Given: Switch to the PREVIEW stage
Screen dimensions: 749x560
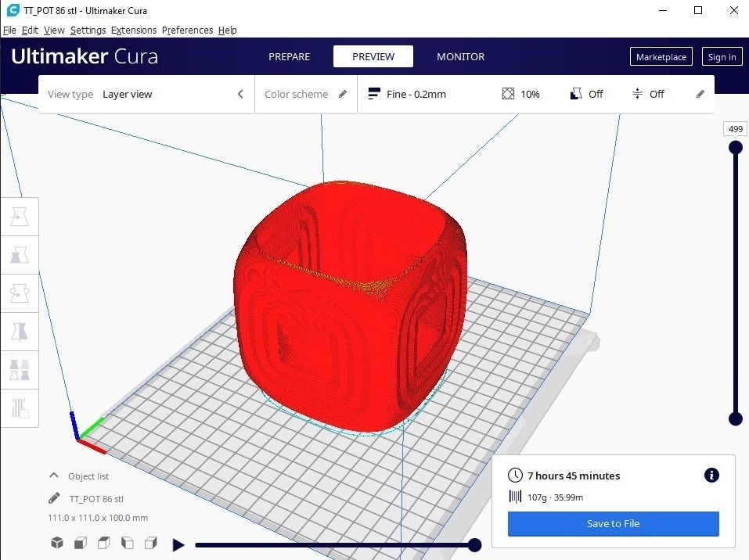Looking at the screenshot, I should (373, 56).
